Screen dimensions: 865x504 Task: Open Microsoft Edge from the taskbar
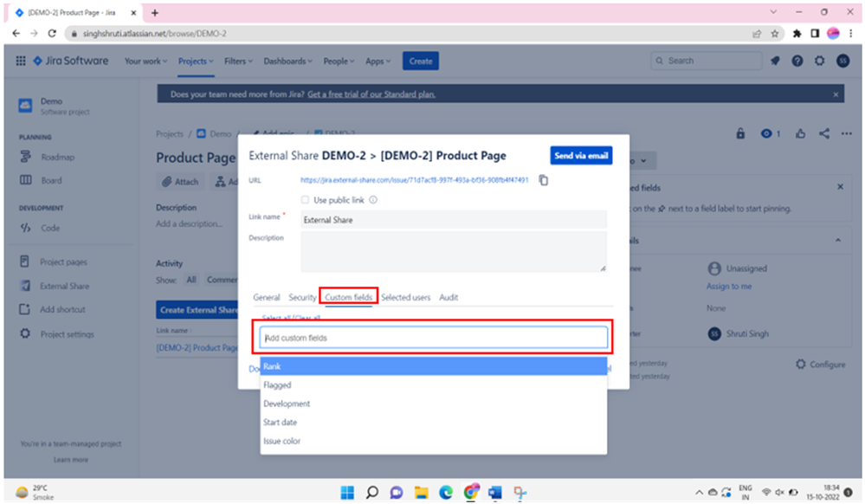pos(446,493)
